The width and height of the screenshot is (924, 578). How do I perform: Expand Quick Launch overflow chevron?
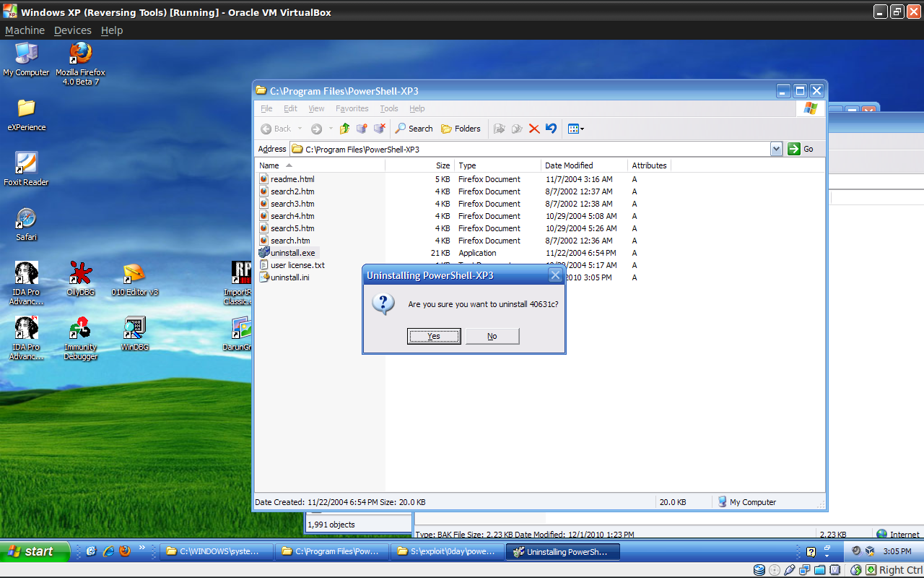click(141, 548)
